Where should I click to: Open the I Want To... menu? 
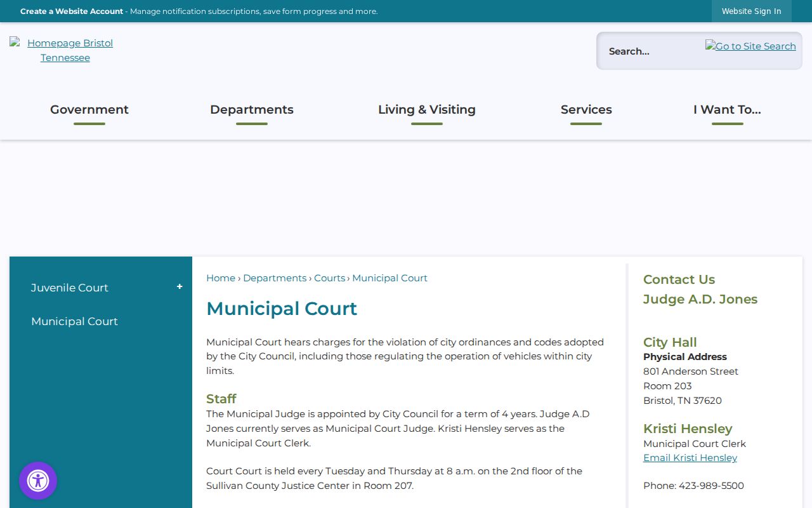click(x=727, y=110)
